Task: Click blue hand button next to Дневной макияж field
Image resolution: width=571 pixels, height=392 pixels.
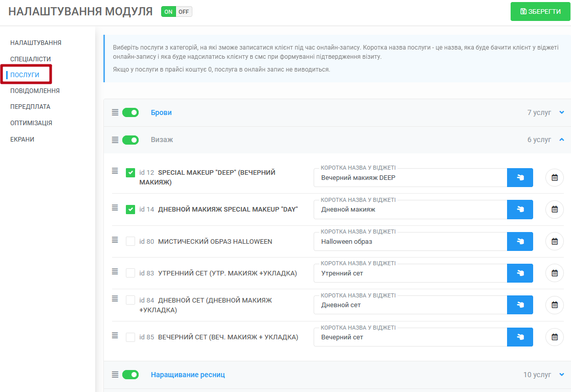Action: (520, 210)
